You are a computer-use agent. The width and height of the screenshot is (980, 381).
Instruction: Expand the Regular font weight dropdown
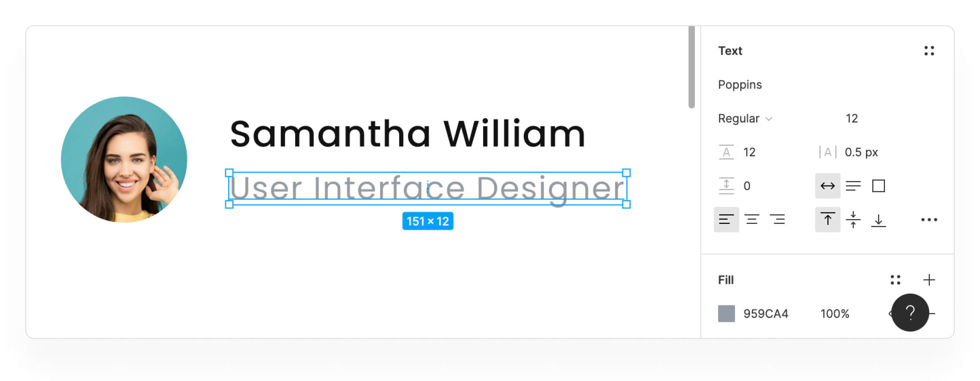pyautogui.click(x=745, y=118)
